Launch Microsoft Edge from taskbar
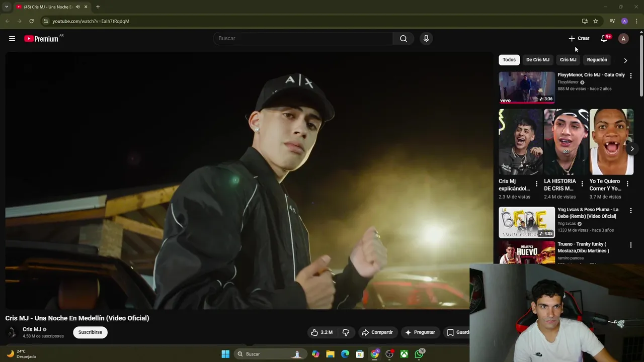The width and height of the screenshot is (644, 362). [x=345, y=354]
